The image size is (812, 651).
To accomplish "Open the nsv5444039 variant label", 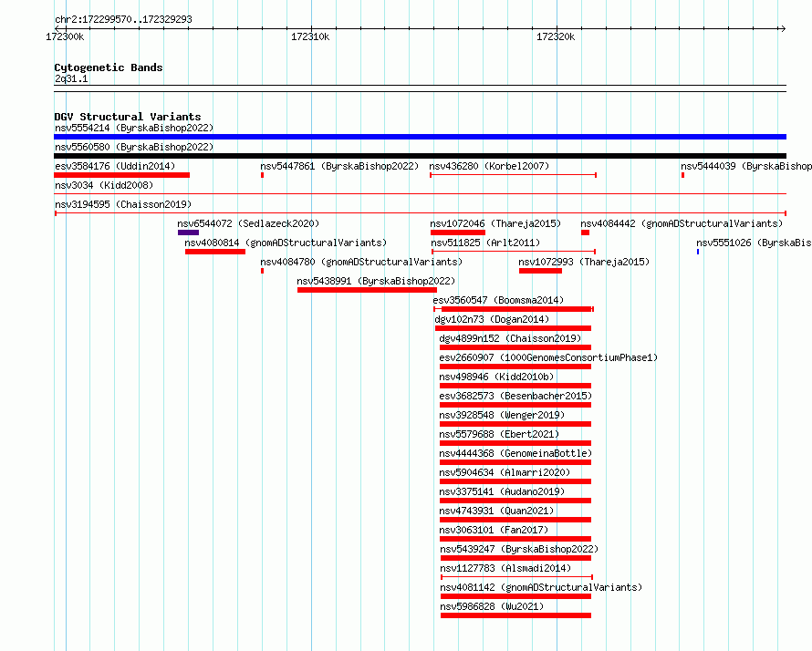I will [x=746, y=166].
